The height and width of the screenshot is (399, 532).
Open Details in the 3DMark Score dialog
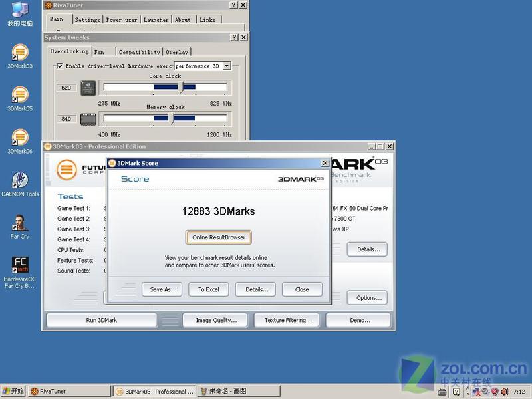point(255,289)
